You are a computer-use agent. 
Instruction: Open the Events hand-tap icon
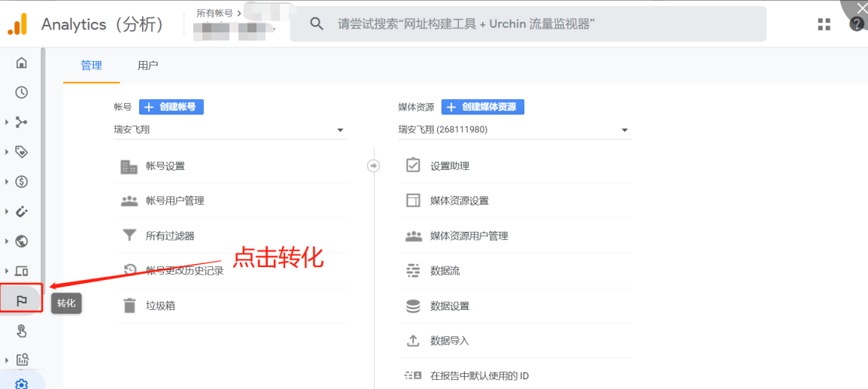coord(22,330)
